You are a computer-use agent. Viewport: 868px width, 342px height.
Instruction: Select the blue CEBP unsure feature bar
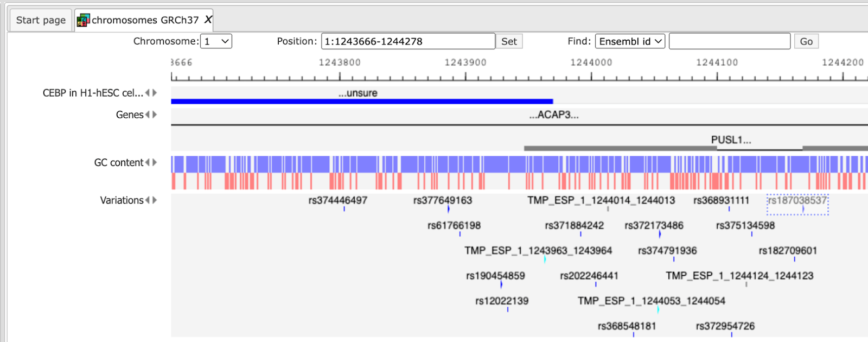362,101
